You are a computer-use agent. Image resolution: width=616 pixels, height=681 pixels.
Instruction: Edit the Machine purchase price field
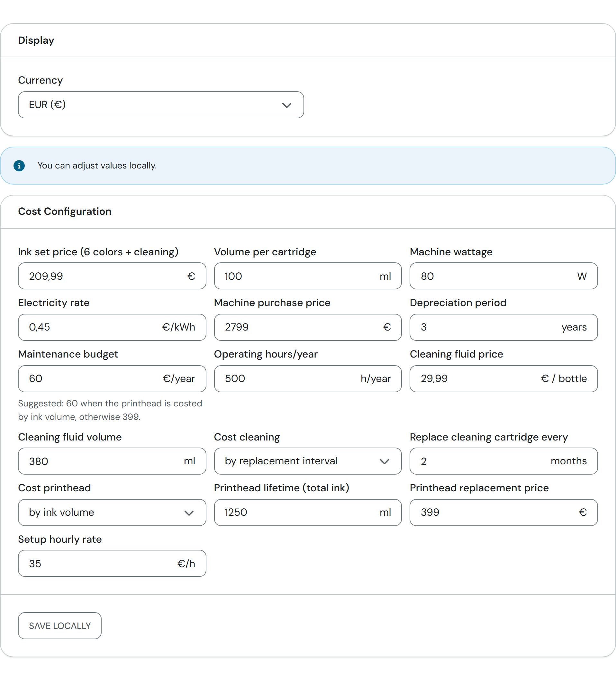(308, 327)
